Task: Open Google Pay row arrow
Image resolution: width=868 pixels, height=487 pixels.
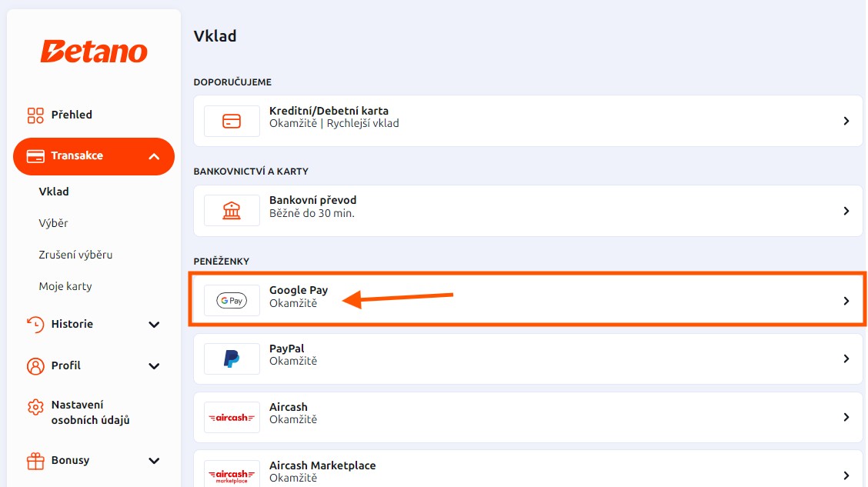Action: click(x=846, y=301)
